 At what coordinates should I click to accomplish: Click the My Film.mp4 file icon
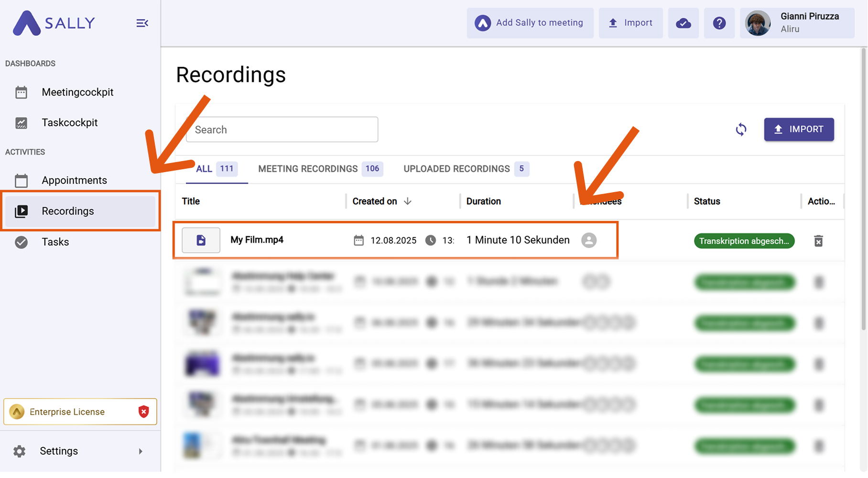201,240
